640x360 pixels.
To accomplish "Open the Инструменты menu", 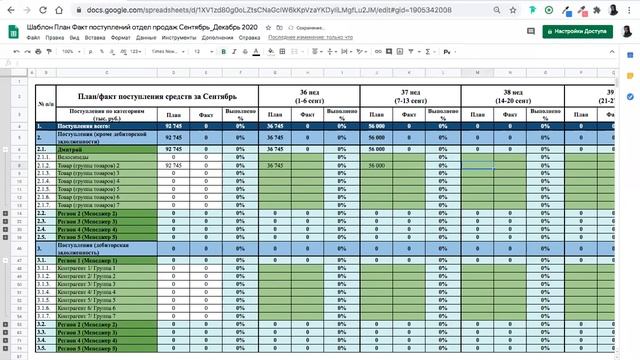I will 179,38.
